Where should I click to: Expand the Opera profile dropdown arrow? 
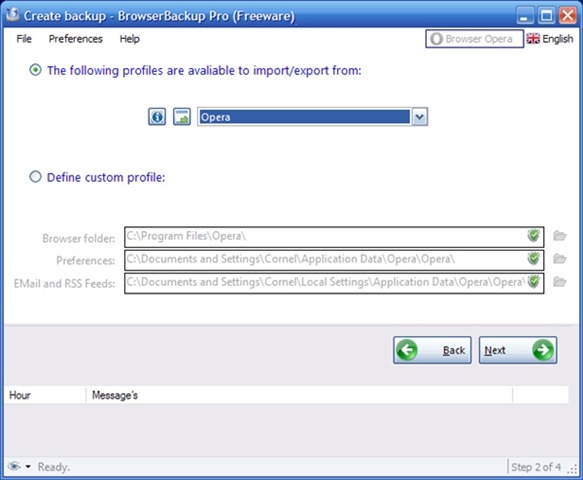tap(419, 117)
